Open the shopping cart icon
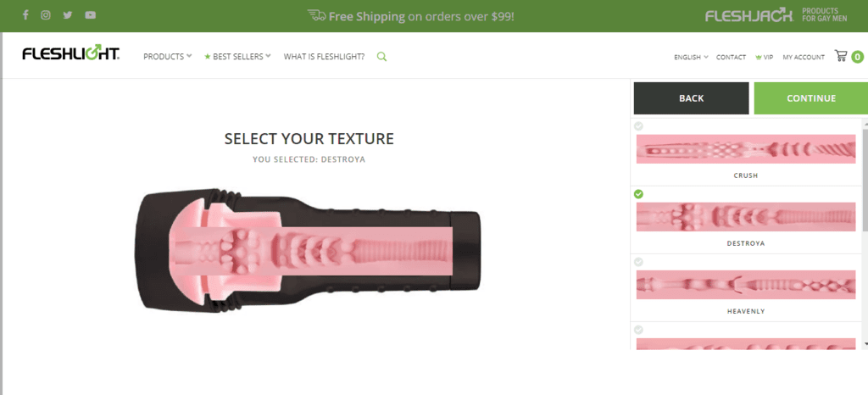This screenshot has width=868, height=395. click(x=841, y=56)
